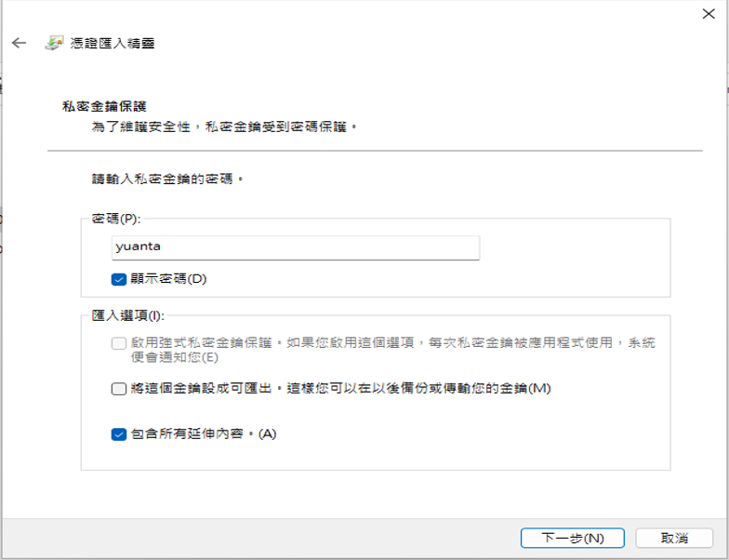Close the wizard with the X button

pos(709,13)
